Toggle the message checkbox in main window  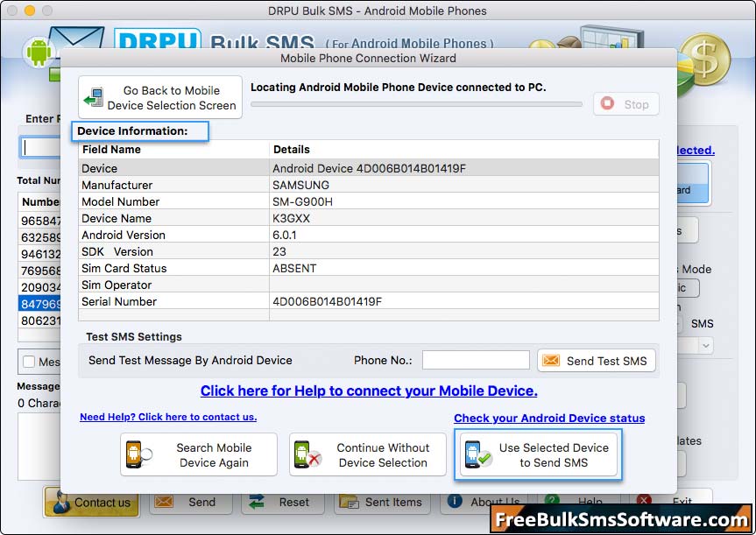[x=29, y=362]
